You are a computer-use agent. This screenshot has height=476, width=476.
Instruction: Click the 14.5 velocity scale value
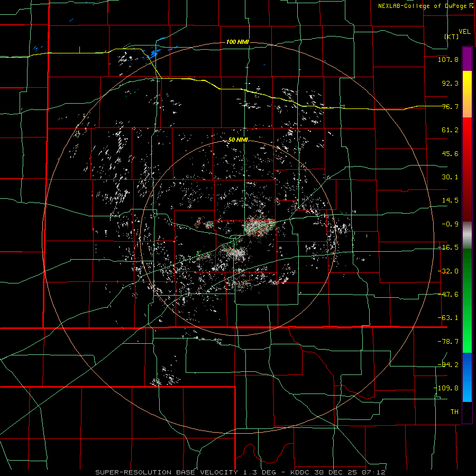click(x=450, y=200)
